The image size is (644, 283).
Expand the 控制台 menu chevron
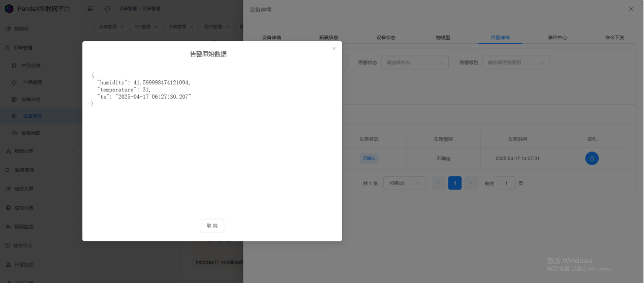(x=72, y=29)
